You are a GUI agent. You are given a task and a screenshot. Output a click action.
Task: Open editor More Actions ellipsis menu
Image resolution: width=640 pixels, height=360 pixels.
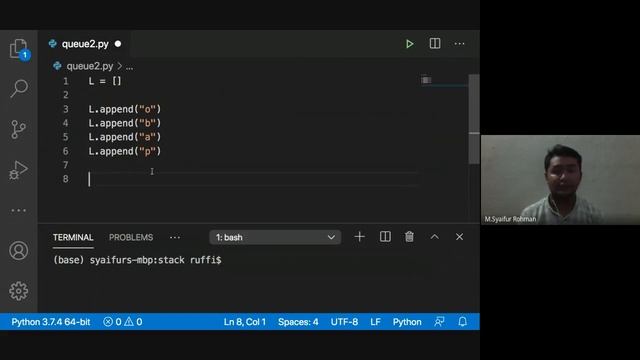point(459,44)
